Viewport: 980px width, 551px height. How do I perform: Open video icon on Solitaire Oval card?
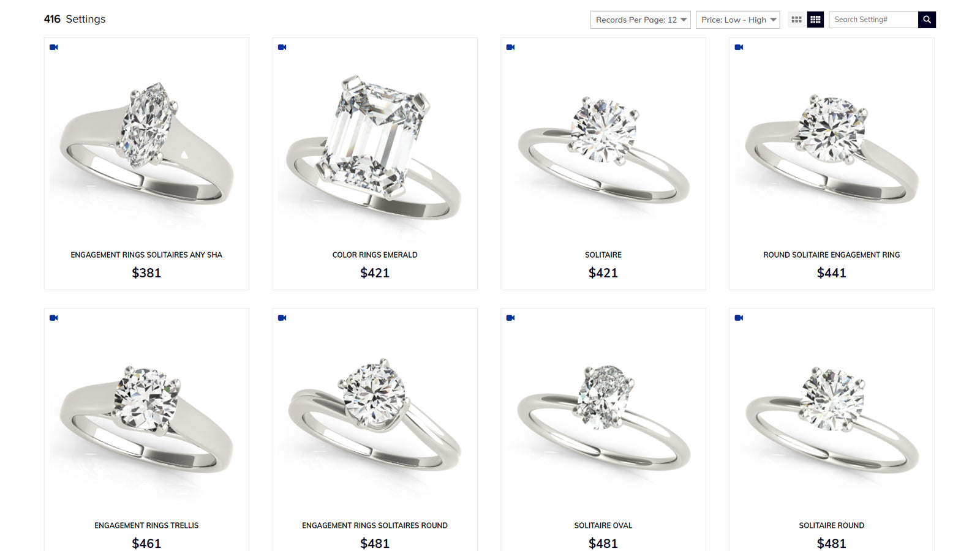click(x=511, y=318)
